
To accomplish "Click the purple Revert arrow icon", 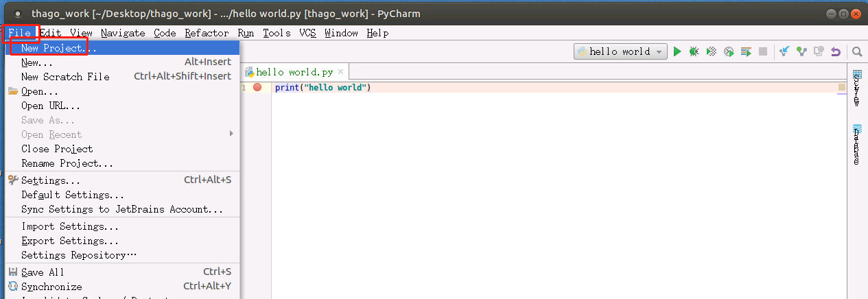I will (x=835, y=51).
